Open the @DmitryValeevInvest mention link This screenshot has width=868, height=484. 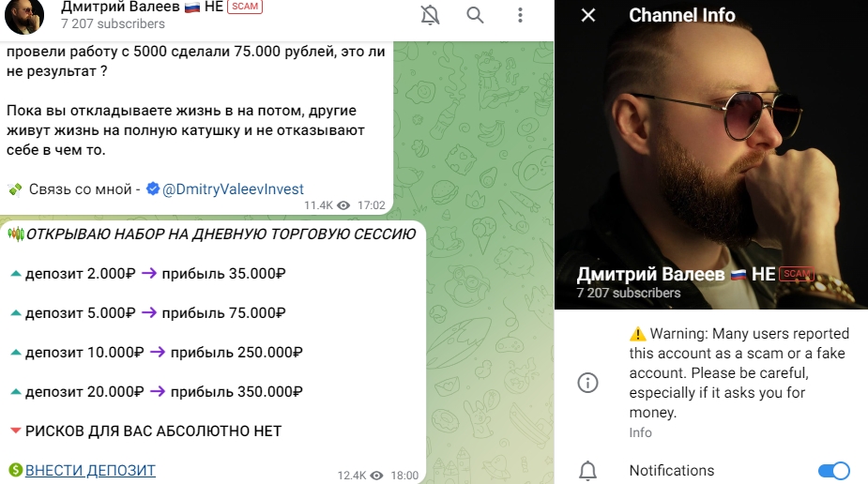click(x=233, y=189)
